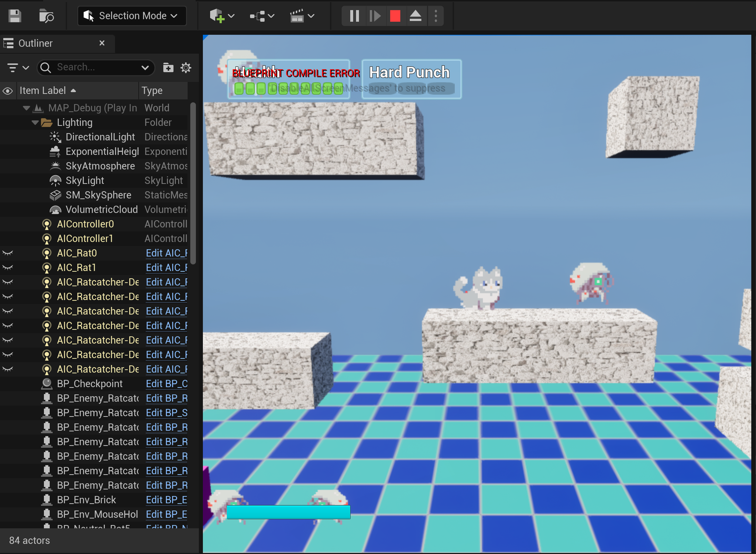Click the SkyLight actor icon
Viewport: 756px width, 554px height.
[x=55, y=180]
